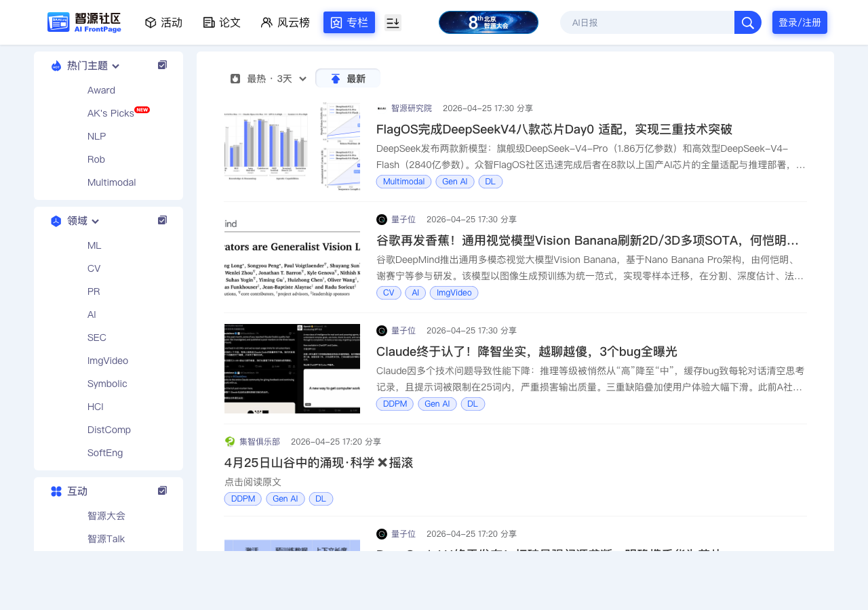Viewport: 868px width, 610px height.
Task: Choose the NLP topic filter
Action: click(96, 136)
